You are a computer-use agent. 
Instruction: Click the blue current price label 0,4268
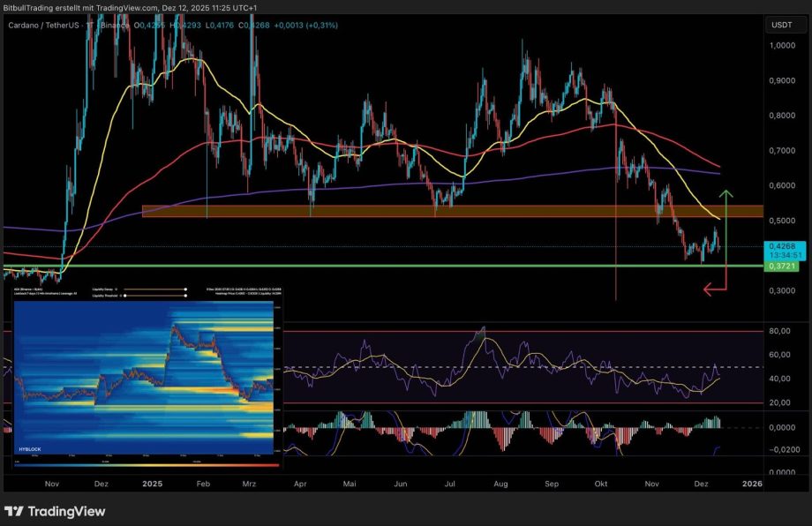click(x=780, y=246)
